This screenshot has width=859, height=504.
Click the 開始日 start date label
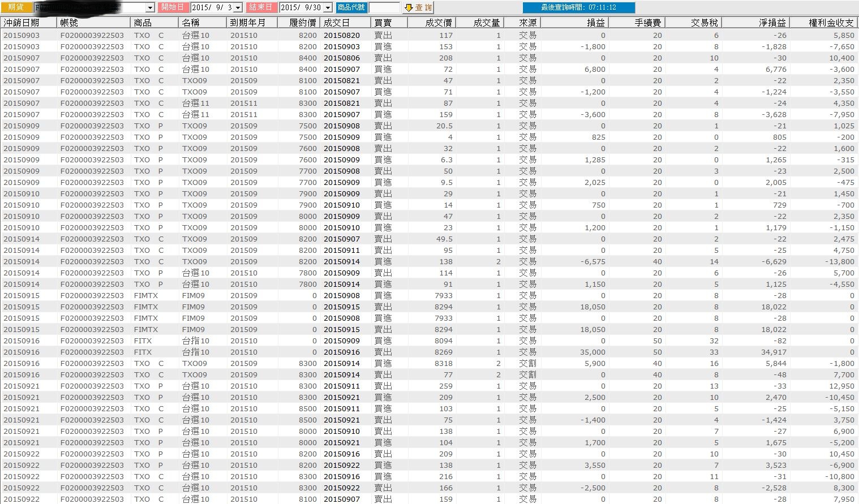click(173, 7)
